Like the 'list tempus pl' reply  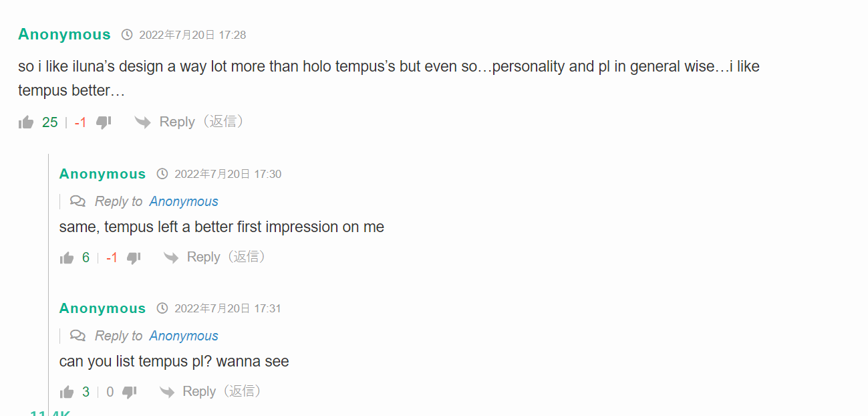pos(67,392)
